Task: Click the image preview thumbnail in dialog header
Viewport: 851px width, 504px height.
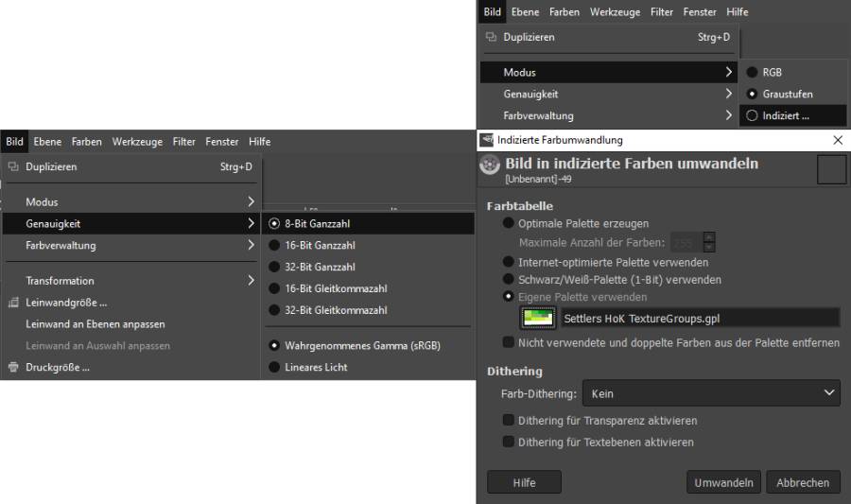Action: 831,169
